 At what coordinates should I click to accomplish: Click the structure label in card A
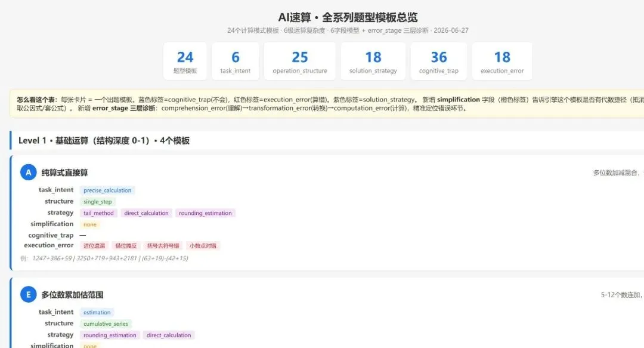coord(59,201)
